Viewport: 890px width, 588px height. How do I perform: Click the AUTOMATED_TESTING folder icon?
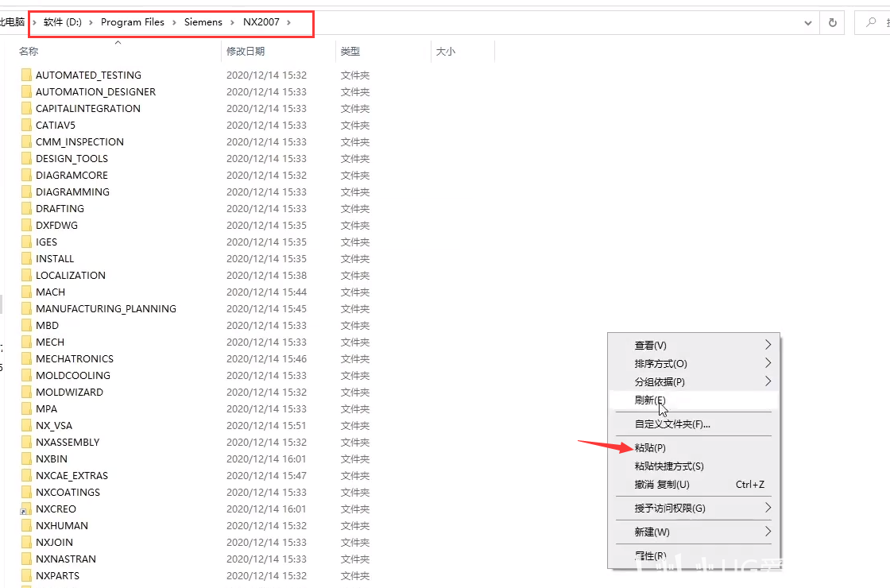click(x=26, y=75)
